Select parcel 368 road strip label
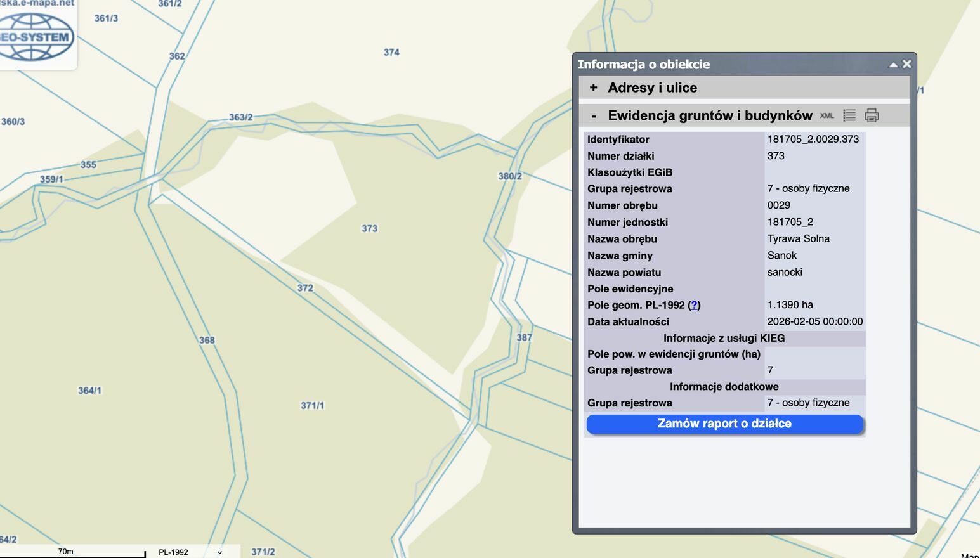The width and height of the screenshot is (980, 558). coord(207,340)
